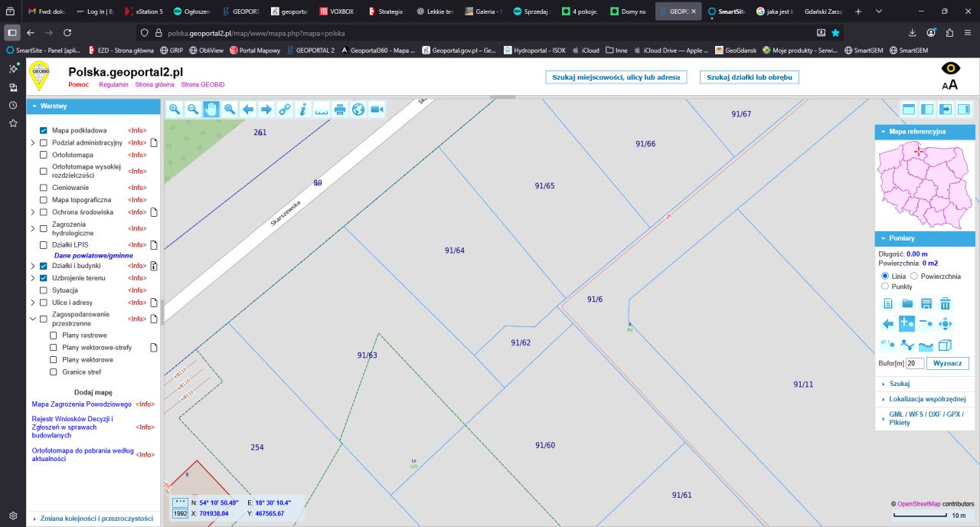Click the 3D cube measurement icon
This screenshot has height=527, width=980.
[946, 345]
